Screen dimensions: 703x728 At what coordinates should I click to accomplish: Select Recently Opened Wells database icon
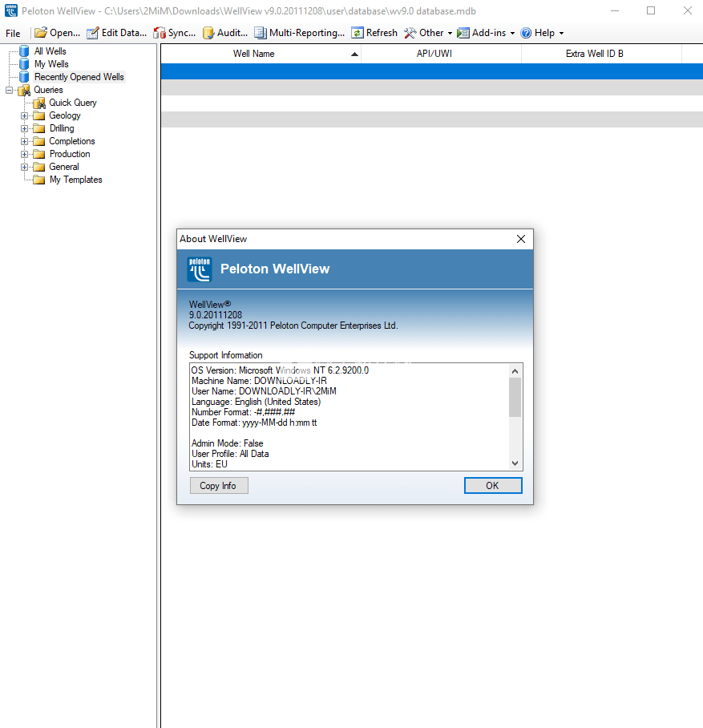(x=24, y=77)
